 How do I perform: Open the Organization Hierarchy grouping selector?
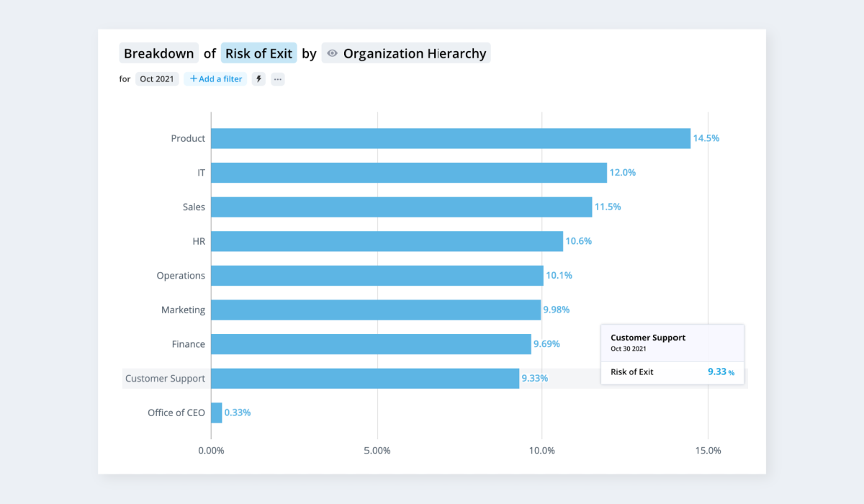(406, 53)
